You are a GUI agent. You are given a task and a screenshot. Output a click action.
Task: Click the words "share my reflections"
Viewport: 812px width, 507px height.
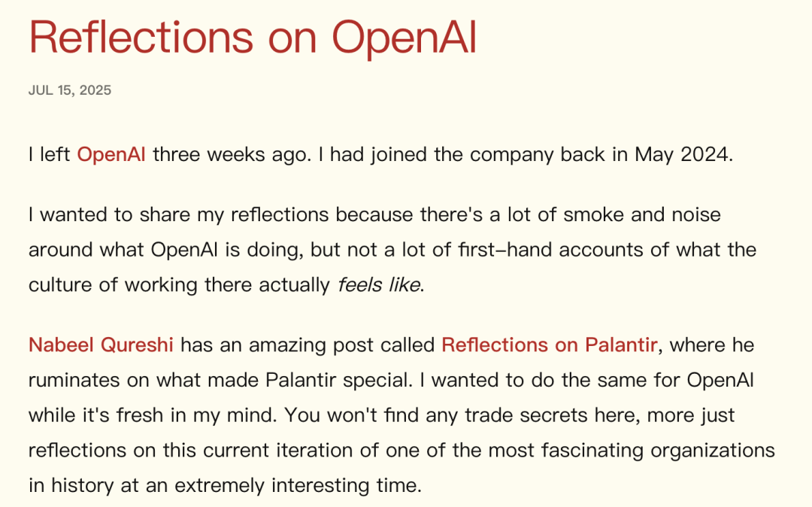point(234,214)
